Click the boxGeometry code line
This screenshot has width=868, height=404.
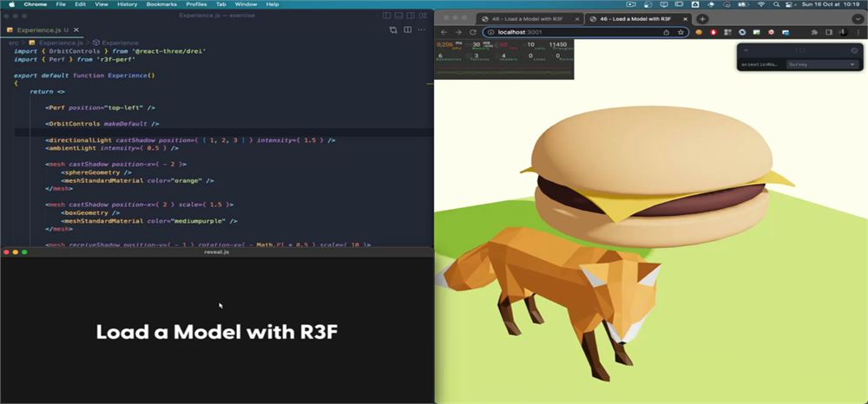click(x=91, y=212)
